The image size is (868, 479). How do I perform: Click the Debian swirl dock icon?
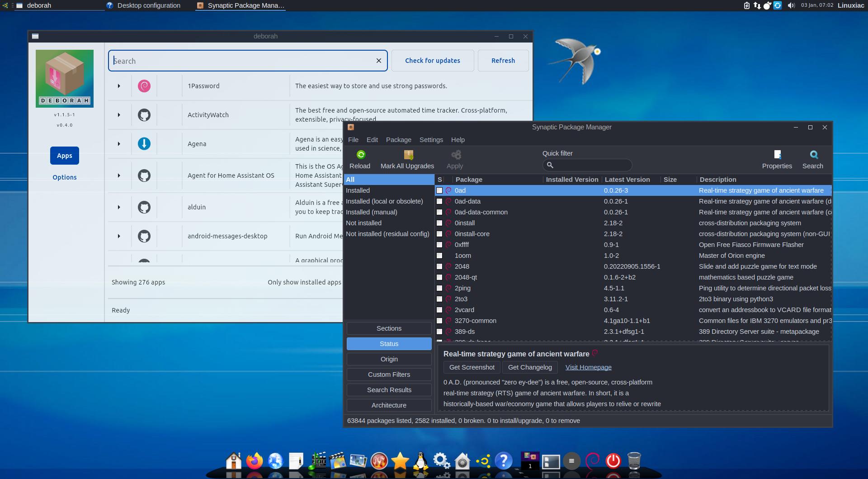592,461
